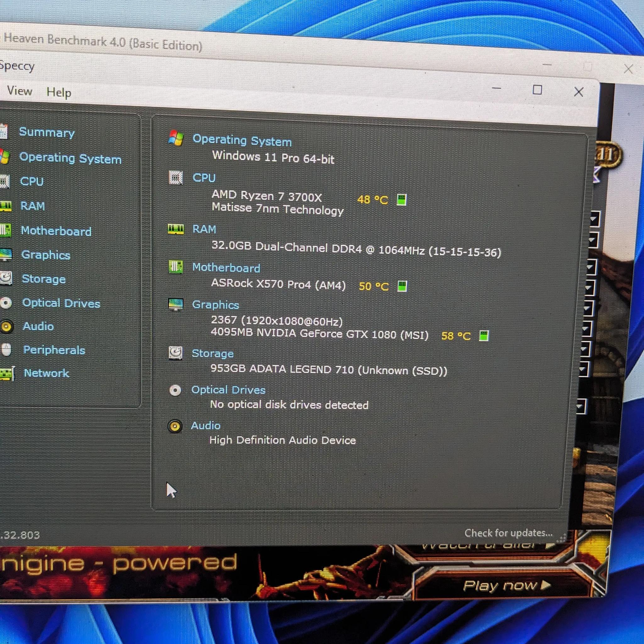Click the Motherboard icon in summary panel
The width and height of the screenshot is (644, 644).
(x=176, y=267)
